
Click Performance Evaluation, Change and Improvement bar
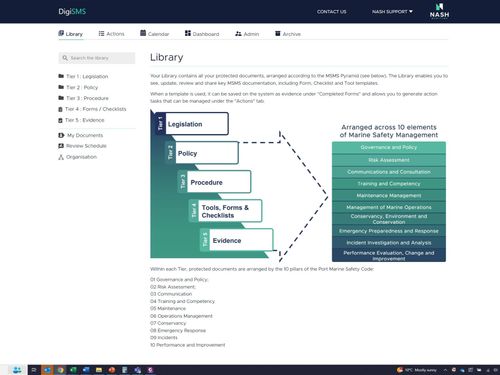pyautogui.click(x=389, y=255)
